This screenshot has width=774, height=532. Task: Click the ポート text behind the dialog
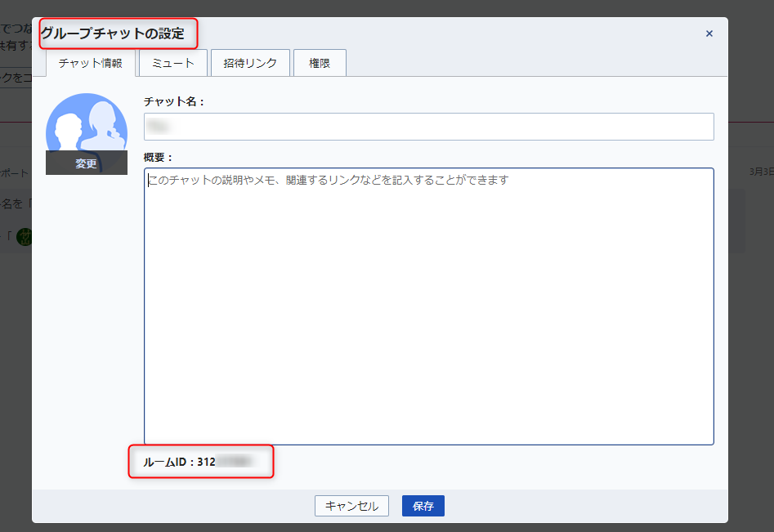tap(15, 173)
